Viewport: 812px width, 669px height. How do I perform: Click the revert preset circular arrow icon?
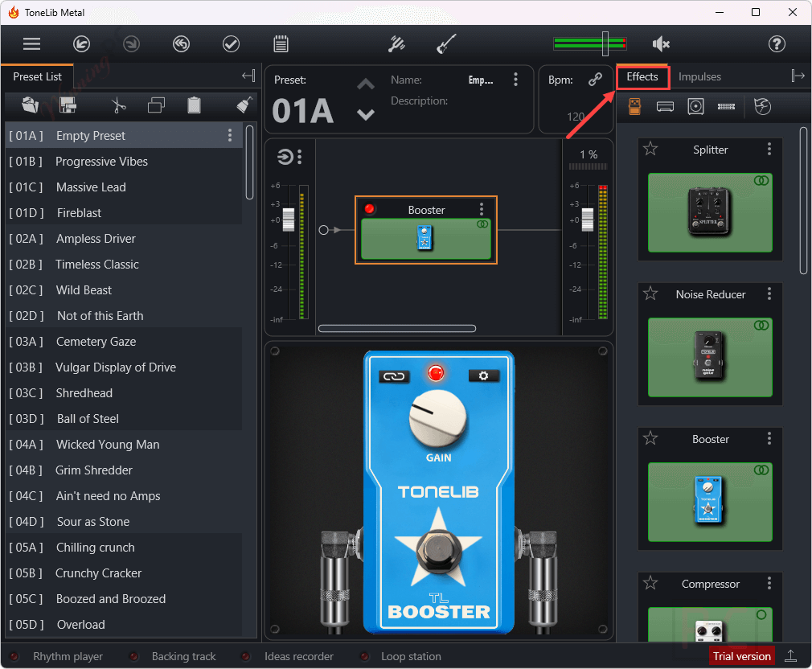(x=181, y=44)
